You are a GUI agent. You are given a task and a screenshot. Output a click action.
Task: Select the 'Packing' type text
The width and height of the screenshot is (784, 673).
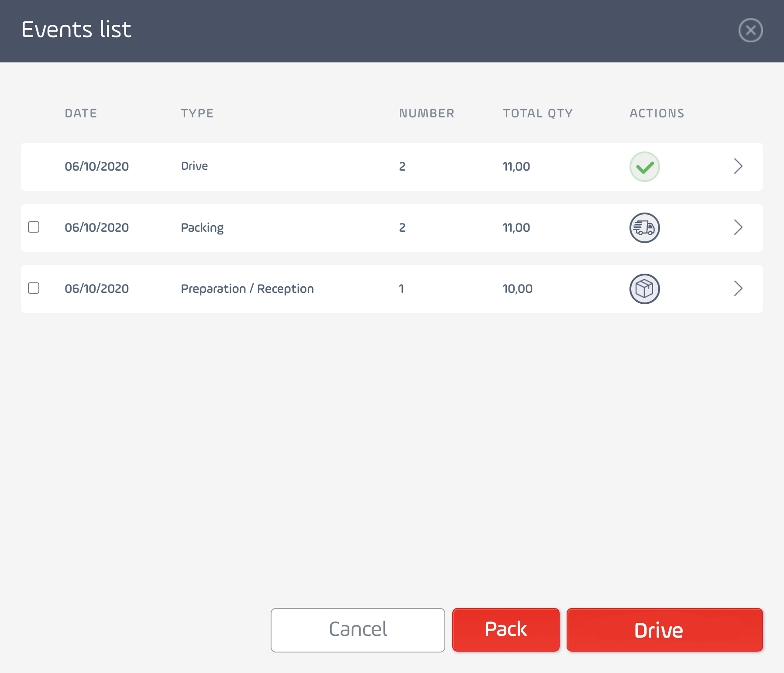[202, 228]
